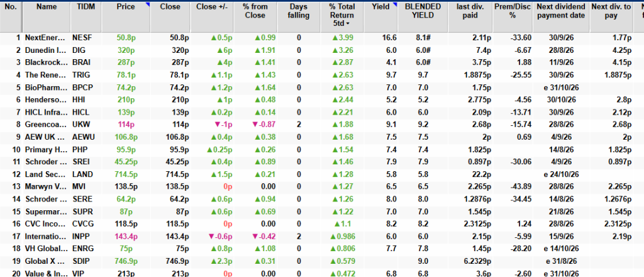Select the SERE ticker cell
The height and width of the screenshot is (277, 644).
(x=81, y=200)
